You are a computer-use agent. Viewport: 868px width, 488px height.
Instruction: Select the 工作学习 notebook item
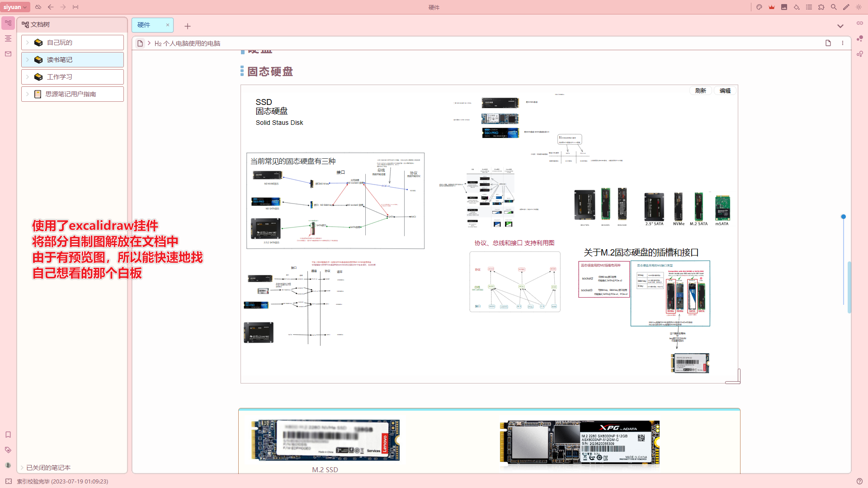[60, 77]
